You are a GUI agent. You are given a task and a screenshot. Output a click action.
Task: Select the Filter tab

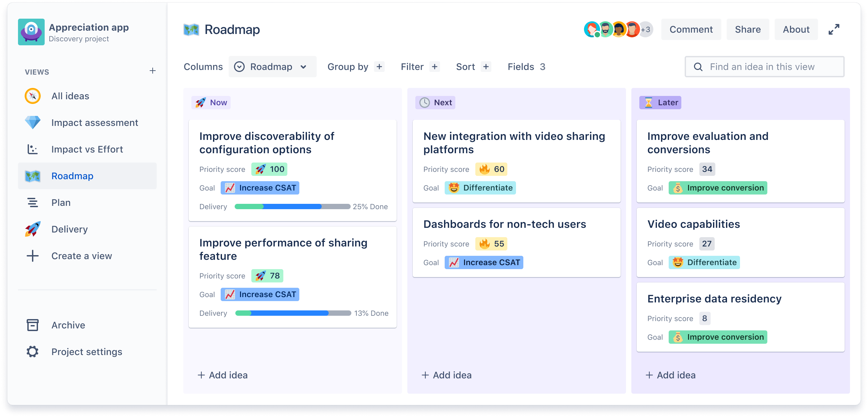tap(412, 67)
